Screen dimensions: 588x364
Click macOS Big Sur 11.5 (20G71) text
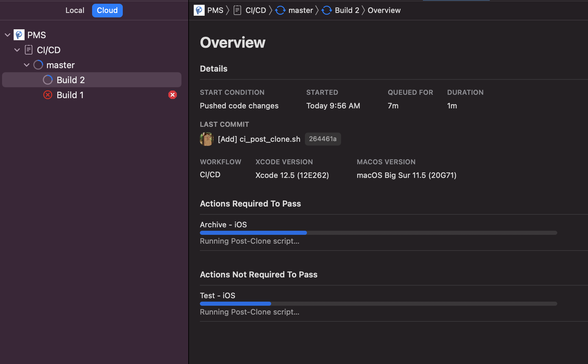(x=407, y=175)
